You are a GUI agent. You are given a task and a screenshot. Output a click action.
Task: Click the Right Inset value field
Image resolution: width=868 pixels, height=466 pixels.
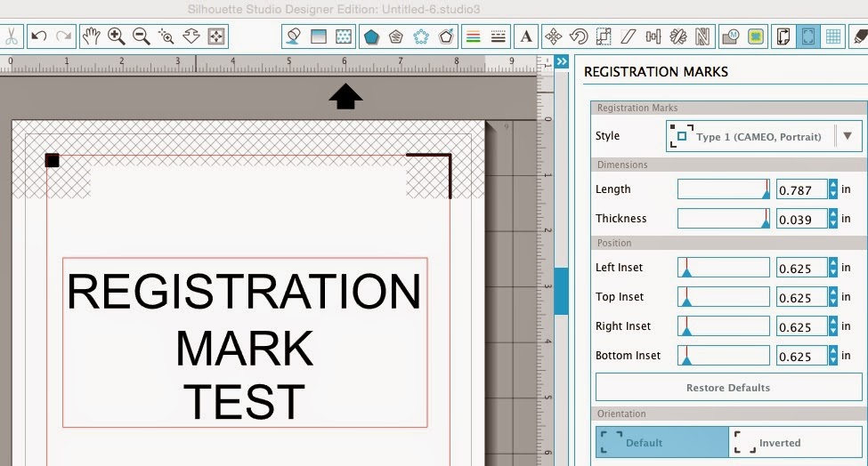801,326
